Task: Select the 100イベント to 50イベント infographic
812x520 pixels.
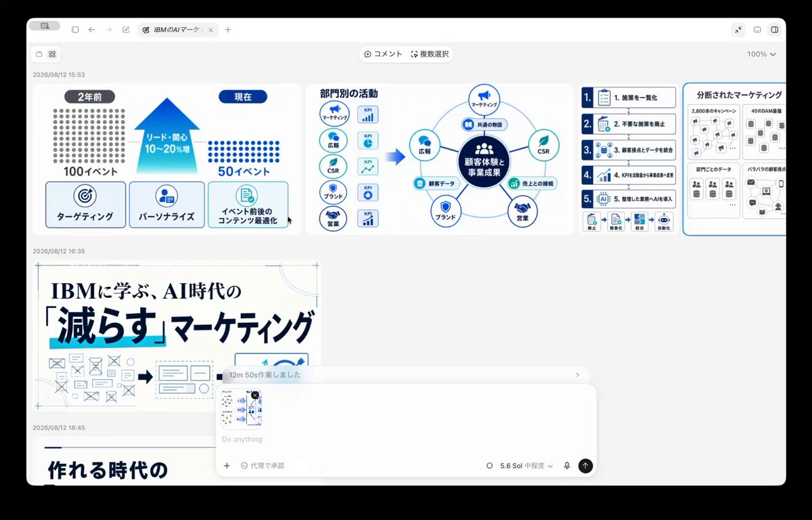Action: 167,159
